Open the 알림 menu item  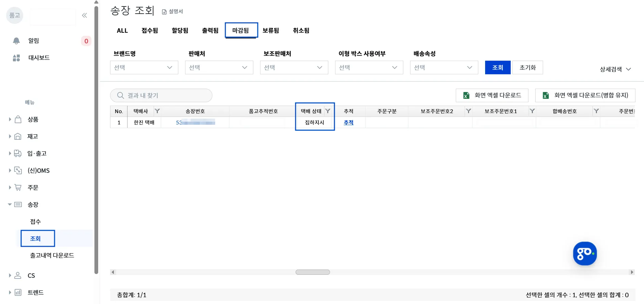tap(33, 41)
